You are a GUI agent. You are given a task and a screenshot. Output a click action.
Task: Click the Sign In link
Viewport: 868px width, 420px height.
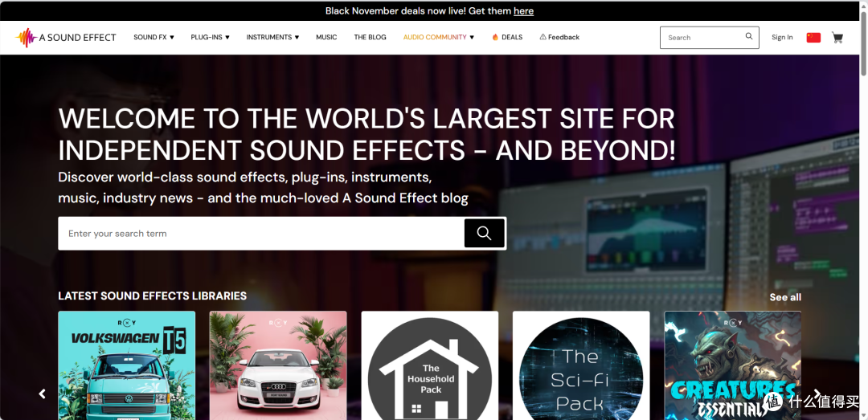coord(782,37)
